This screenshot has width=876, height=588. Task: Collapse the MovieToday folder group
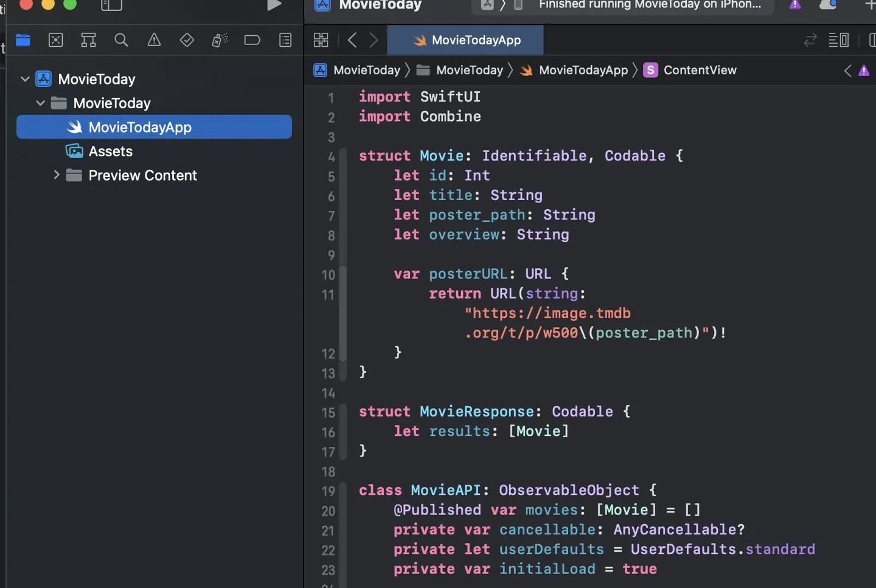pyautogui.click(x=40, y=103)
